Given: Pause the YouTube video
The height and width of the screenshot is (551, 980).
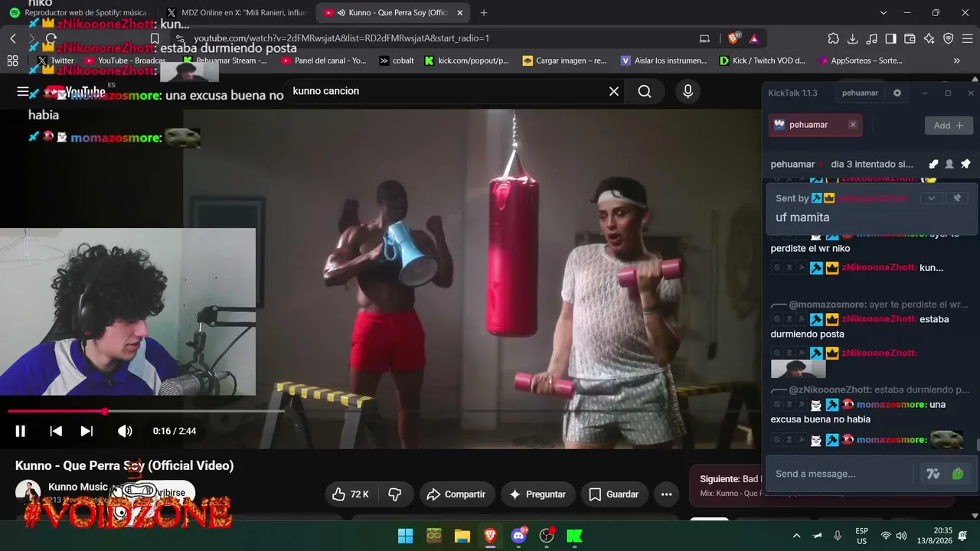Looking at the screenshot, I should (x=21, y=431).
